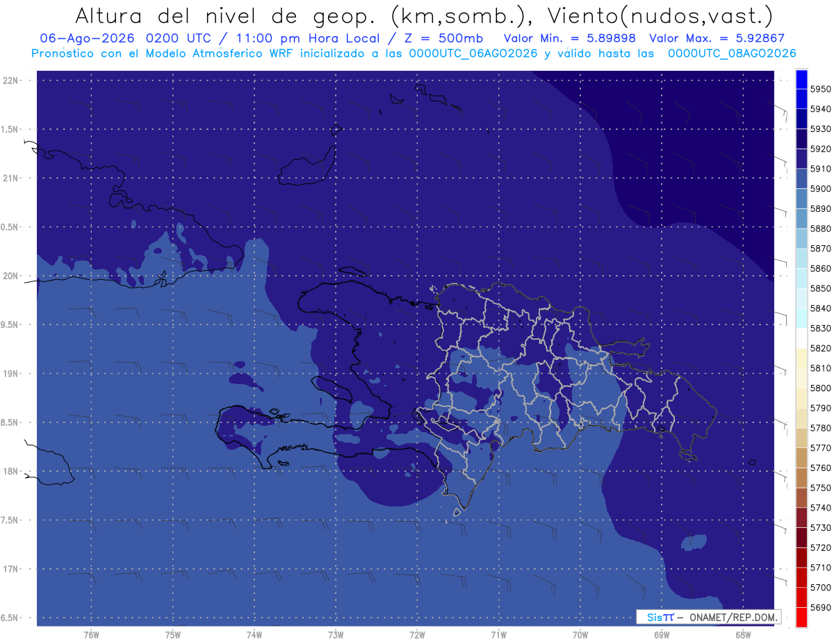Click the 72W longitude axis label

click(x=417, y=634)
